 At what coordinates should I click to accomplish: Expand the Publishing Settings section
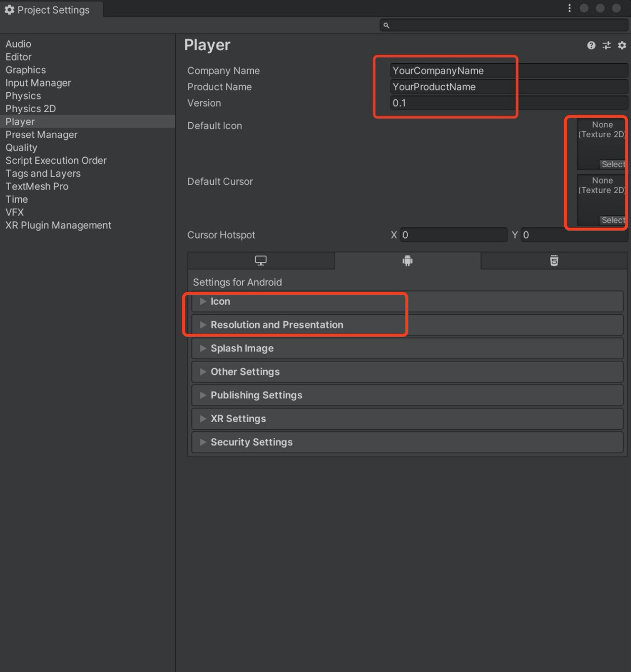pyautogui.click(x=407, y=395)
